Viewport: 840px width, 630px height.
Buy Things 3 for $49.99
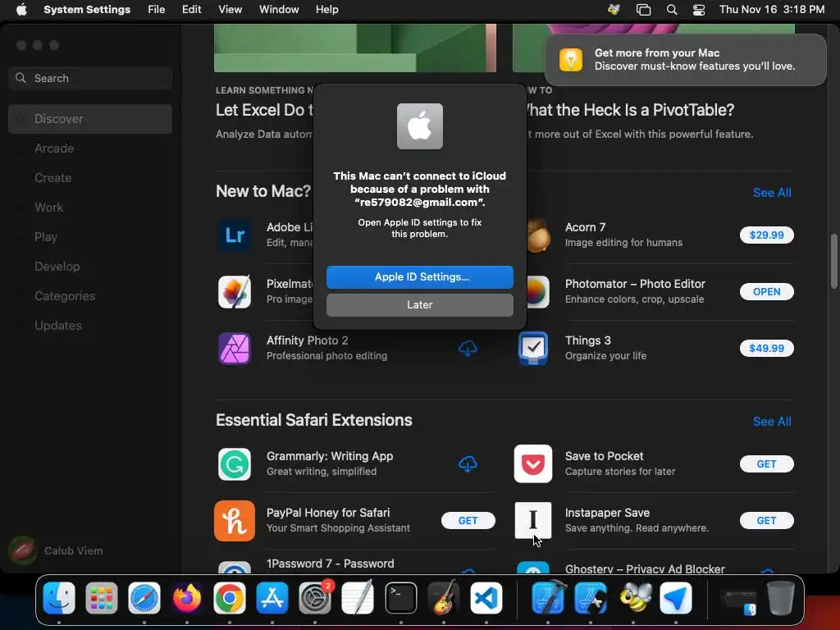767,348
